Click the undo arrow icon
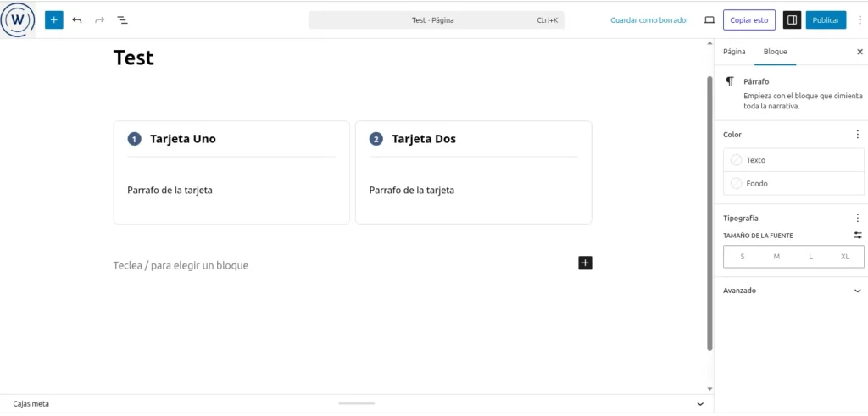 77,19
